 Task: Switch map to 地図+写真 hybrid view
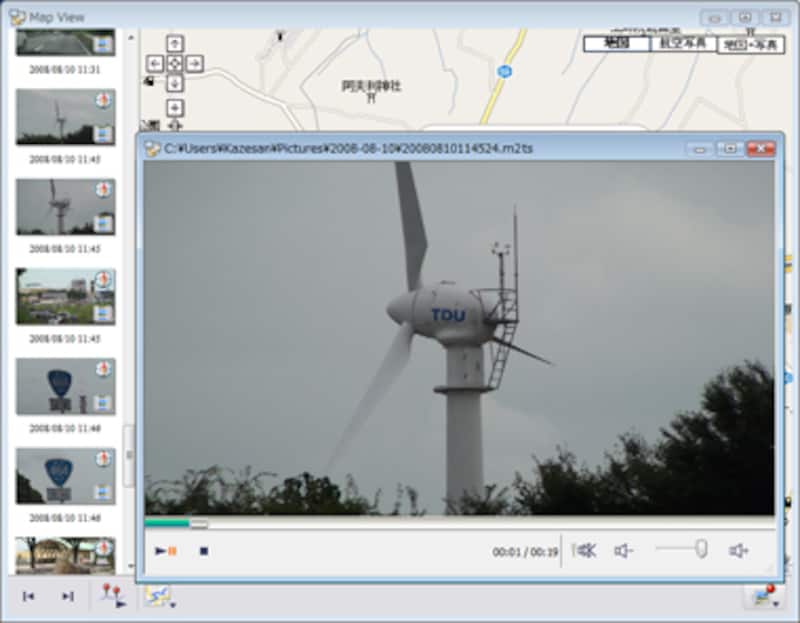click(x=750, y=45)
